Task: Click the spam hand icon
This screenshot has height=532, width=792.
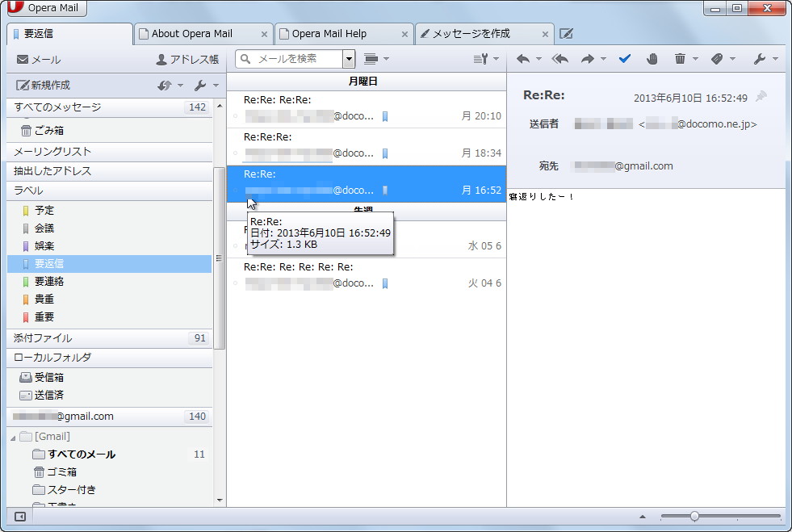Action: point(652,59)
